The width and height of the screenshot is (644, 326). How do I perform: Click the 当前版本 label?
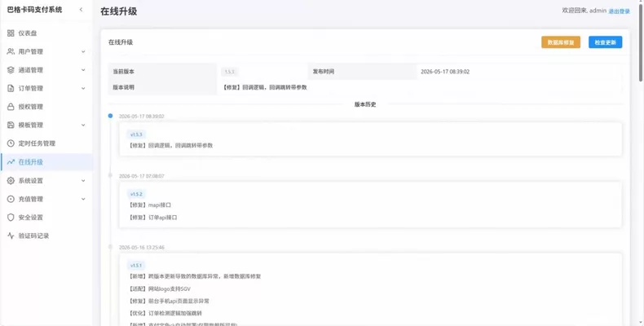click(123, 72)
